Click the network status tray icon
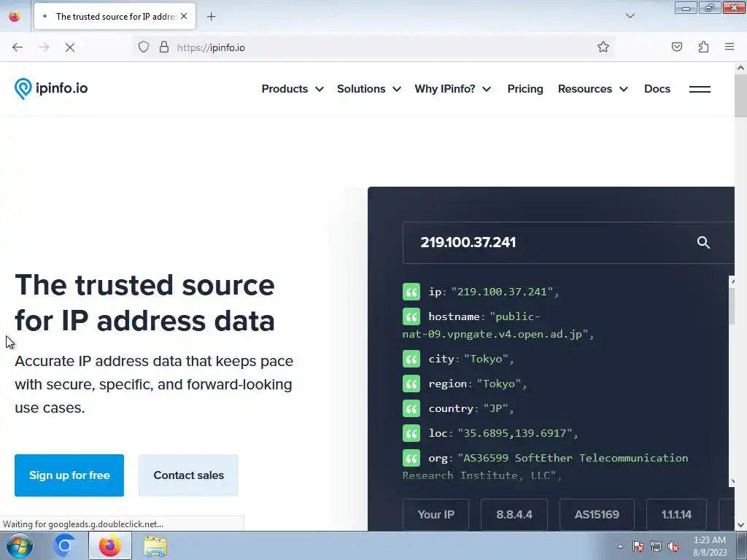747x560 pixels. 656,546
